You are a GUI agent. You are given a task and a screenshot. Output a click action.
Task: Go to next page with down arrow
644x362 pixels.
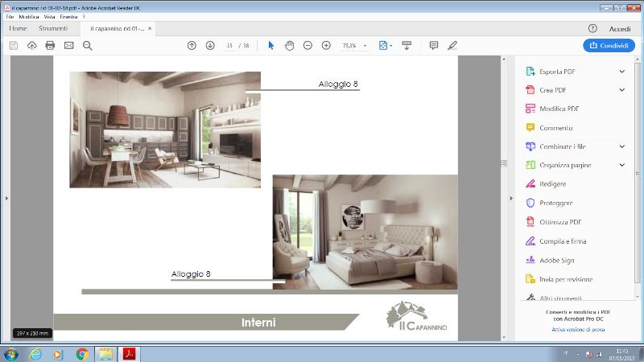point(210,46)
